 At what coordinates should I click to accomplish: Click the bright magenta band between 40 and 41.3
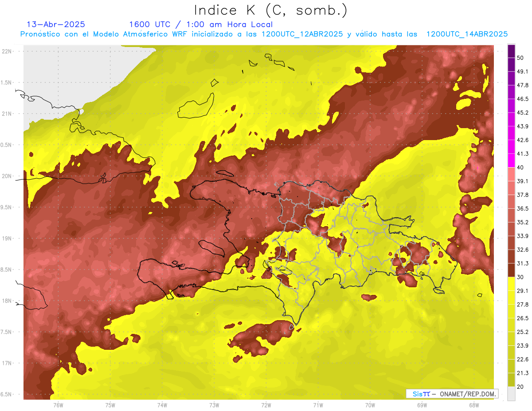click(512, 160)
